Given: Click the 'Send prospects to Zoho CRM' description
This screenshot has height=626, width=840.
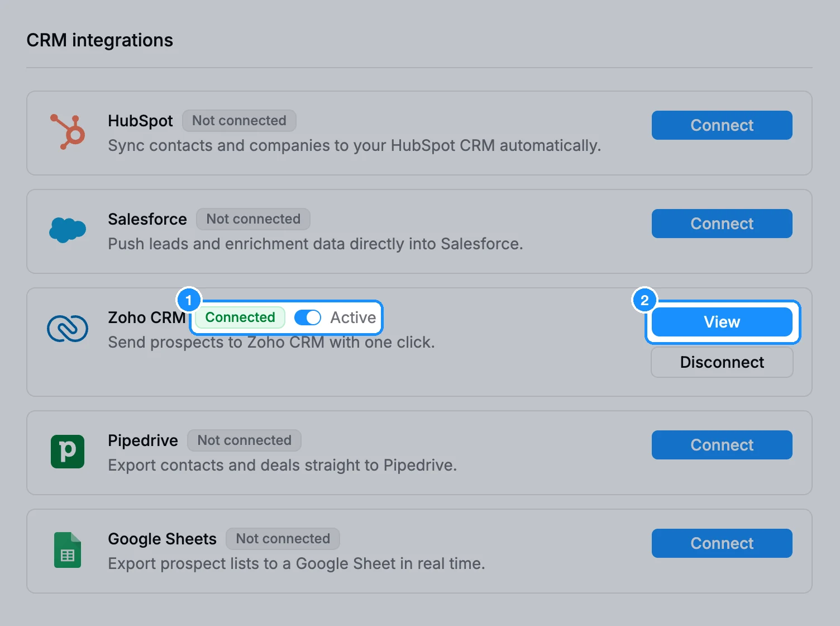Looking at the screenshot, I should pos(271,342).
